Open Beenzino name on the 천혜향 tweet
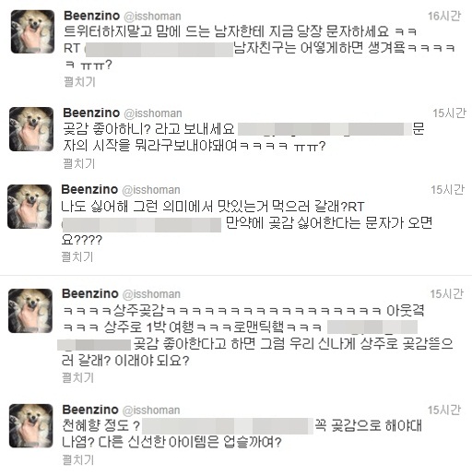The height and width of the screenshot is (476, 472). (90, 410)
